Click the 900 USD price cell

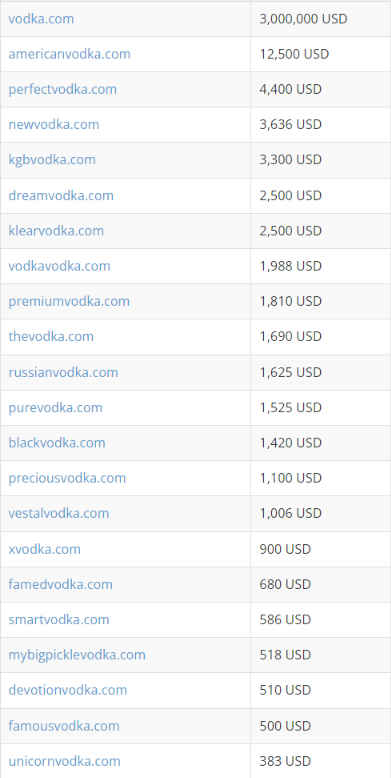point(321,549)
